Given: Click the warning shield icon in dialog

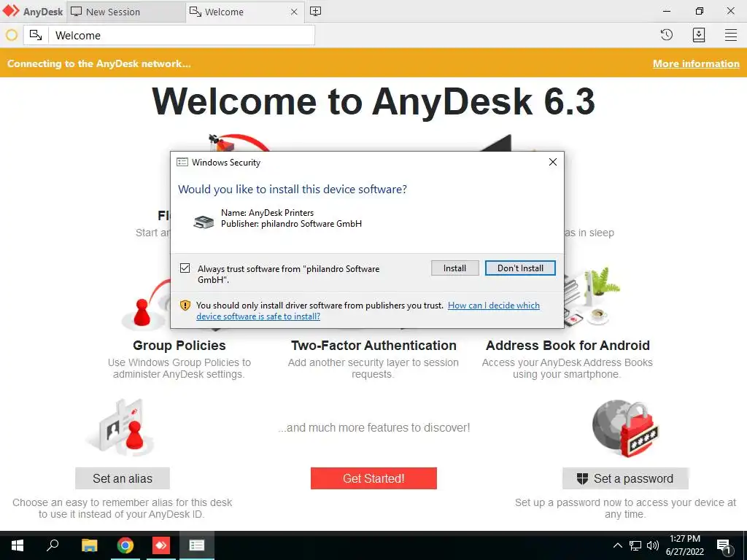Looking at the screenshot, I should (185, 306).
